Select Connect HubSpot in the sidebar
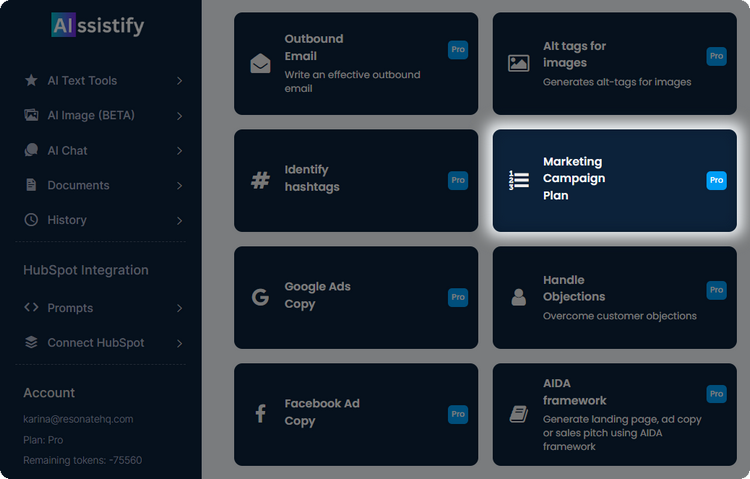This screenshot has width=750, height=479. tap(96, 343)
